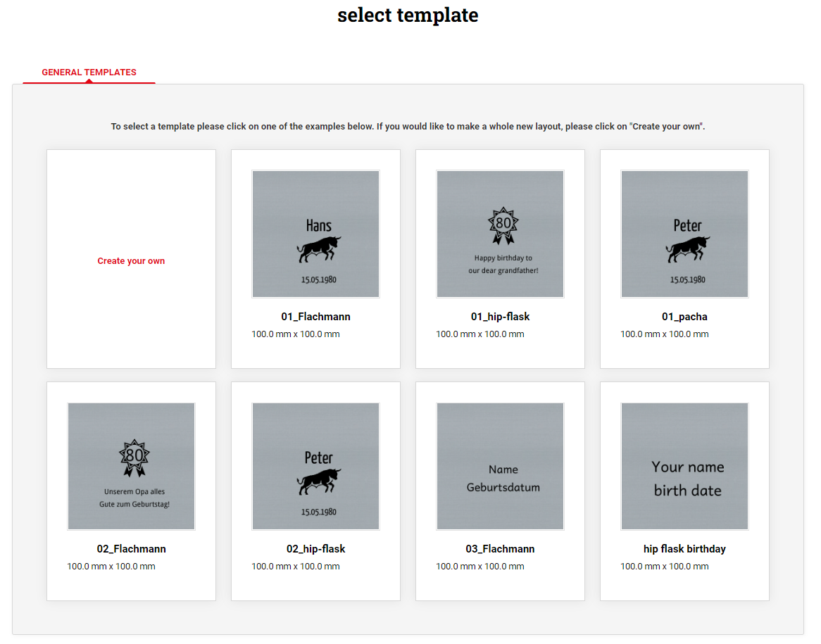Image resolution: width=821 pixels, height=644 pixels.
Task: Click the "02_hip-flask" template title
Action: click(x=315, y=549)
